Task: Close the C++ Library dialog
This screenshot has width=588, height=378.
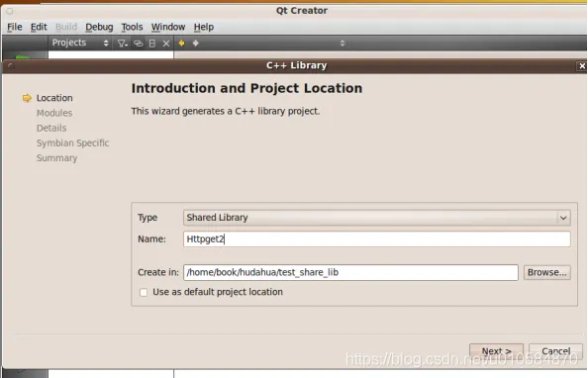Action: point(582,66)
